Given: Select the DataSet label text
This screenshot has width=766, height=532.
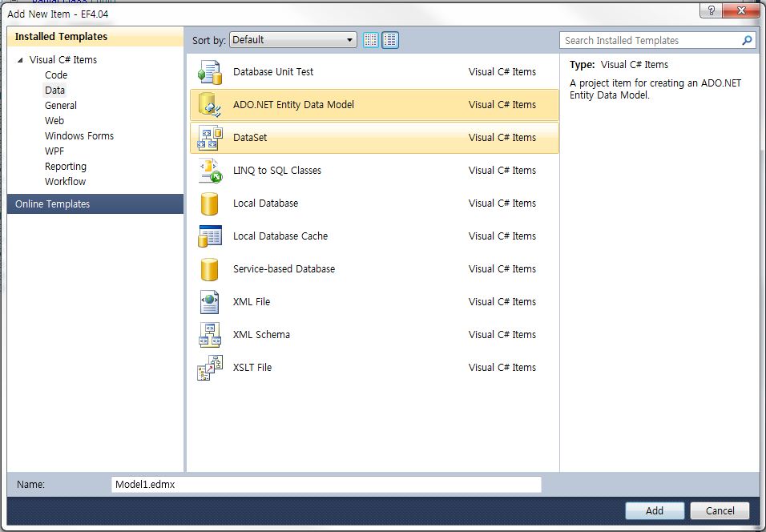Looking at the screenshot, I should (250, 137).
